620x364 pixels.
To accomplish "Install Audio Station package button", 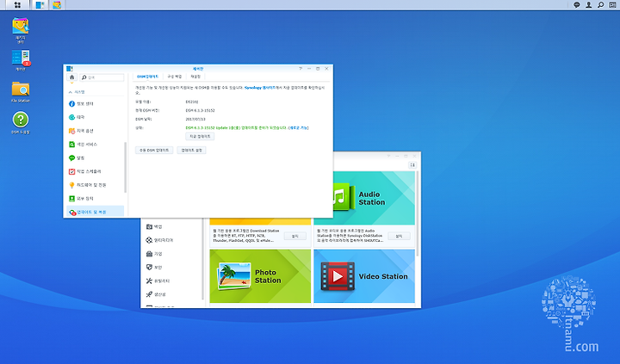I will coord(399,236).
